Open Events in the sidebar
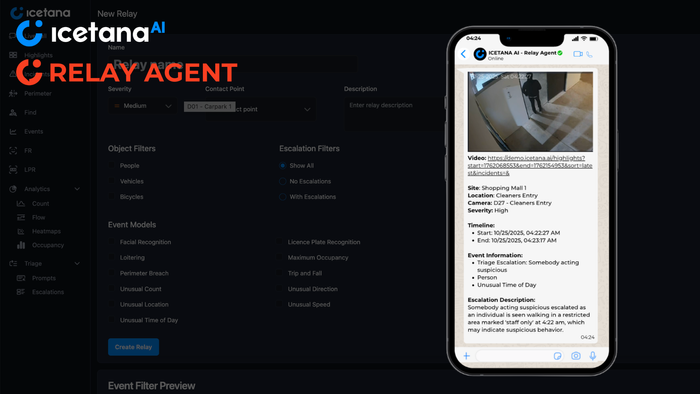The image size is (700, 394). click(x=33, y=132)
